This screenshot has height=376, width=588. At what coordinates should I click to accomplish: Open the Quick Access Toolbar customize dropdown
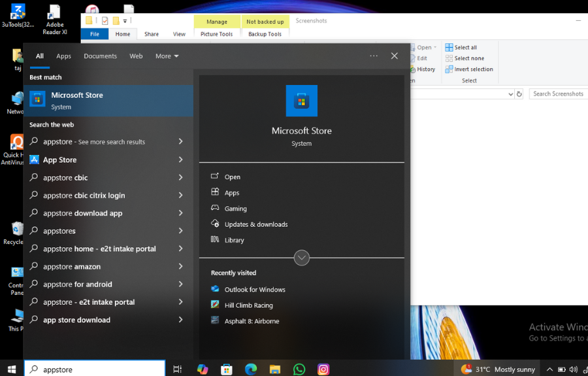(x=125, y=21)
